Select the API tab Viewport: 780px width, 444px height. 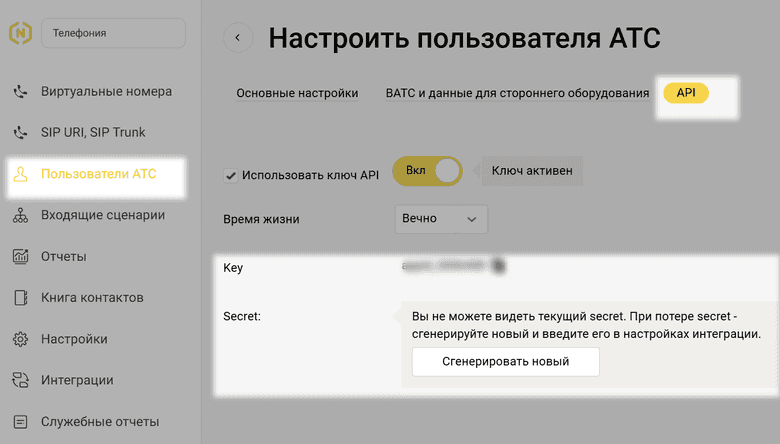(x=686, y=92)
